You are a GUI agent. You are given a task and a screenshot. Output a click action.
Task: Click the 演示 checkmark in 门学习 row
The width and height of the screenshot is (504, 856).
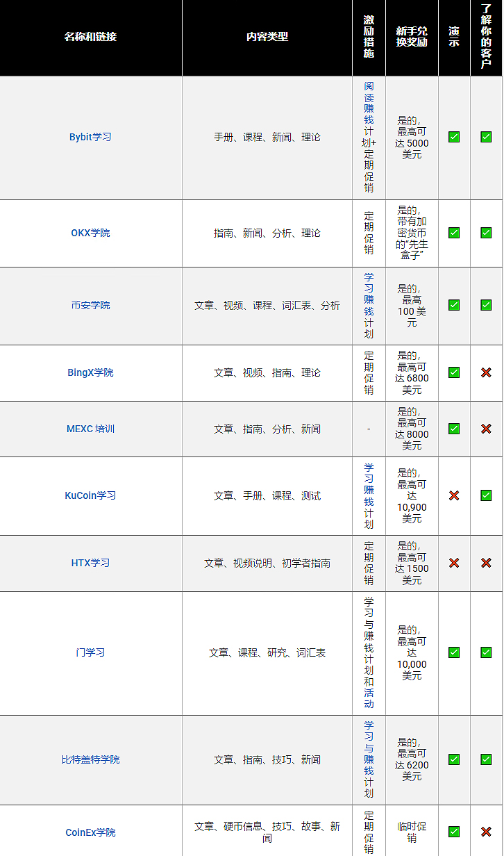(x=454, y=652)
